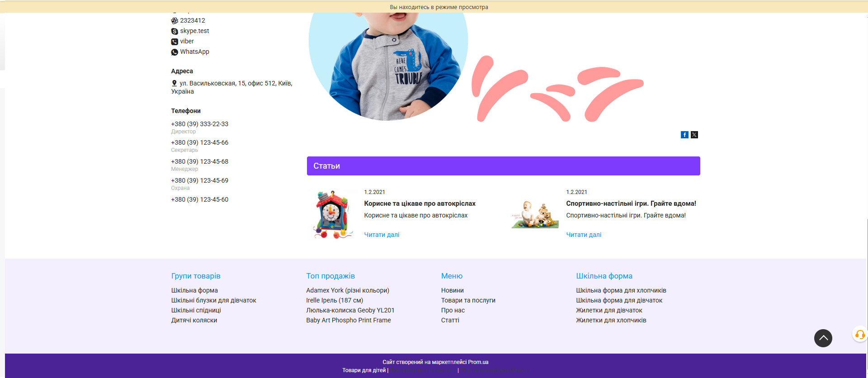The height and width of the screenshot is (378, 868).
Task: Click the map pin icon by the address
Action: point(174,83)
